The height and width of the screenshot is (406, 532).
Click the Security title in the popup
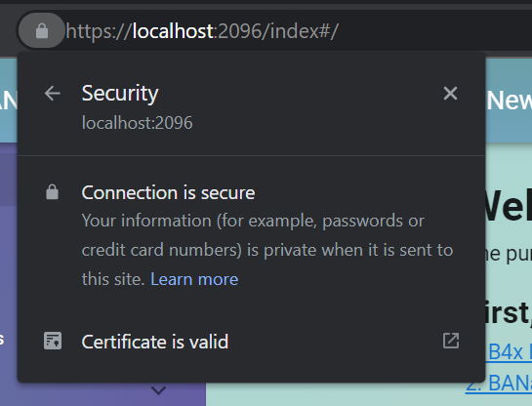click(120, 94)
